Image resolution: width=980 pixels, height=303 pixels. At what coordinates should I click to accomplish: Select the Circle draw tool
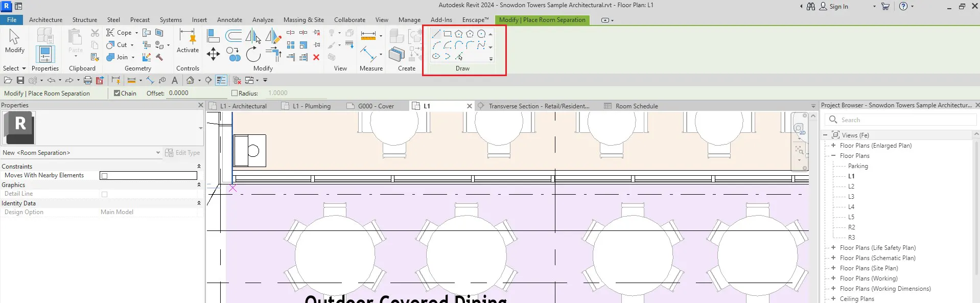(x=481, y=34)
